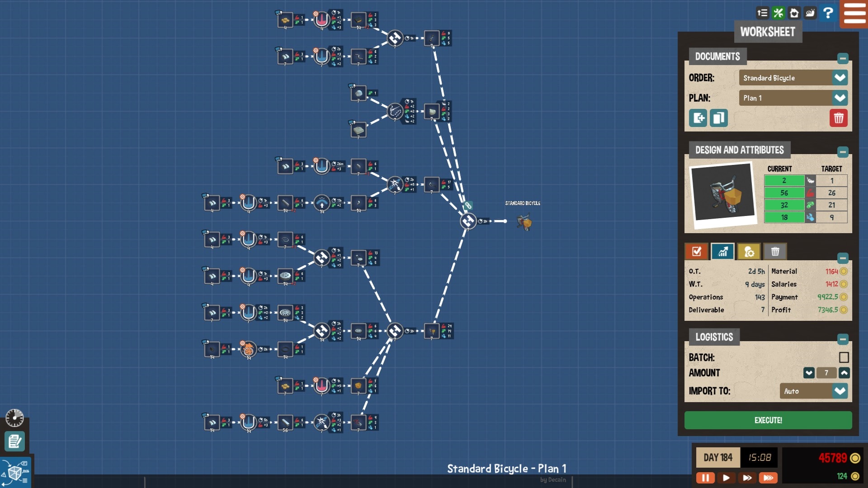Click the sort list icon

pos(762,13)
